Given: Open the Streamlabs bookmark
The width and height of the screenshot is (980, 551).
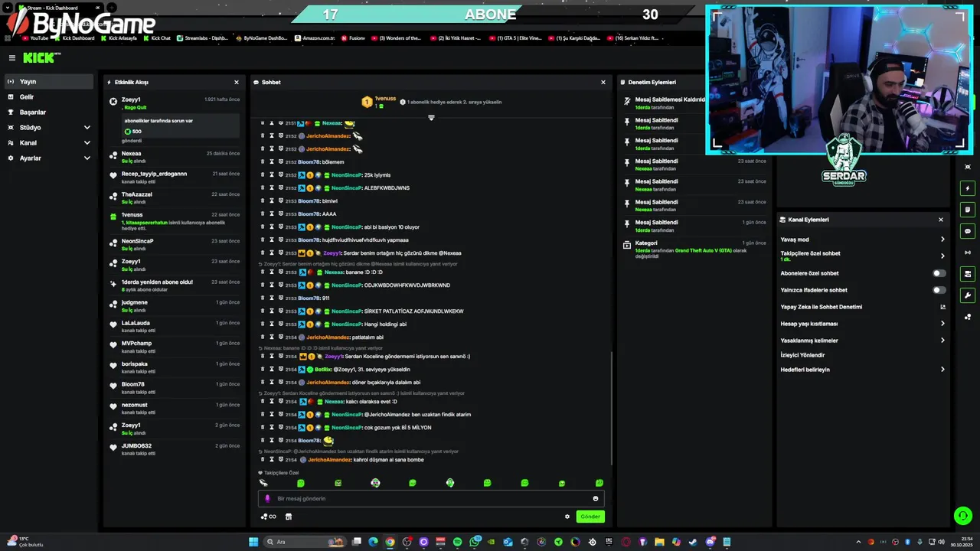Looking at the screenshot, I should tap(202, 38).
